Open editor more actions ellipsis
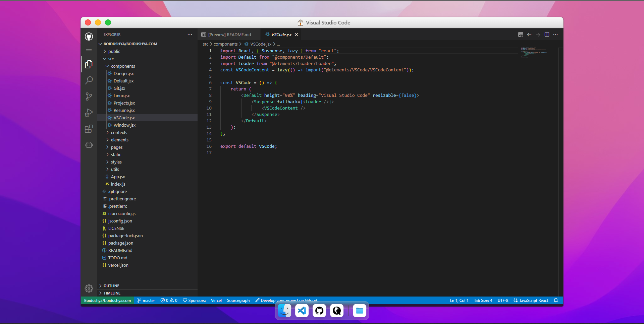Screen dimensions: 644x324 pos(555,35)
